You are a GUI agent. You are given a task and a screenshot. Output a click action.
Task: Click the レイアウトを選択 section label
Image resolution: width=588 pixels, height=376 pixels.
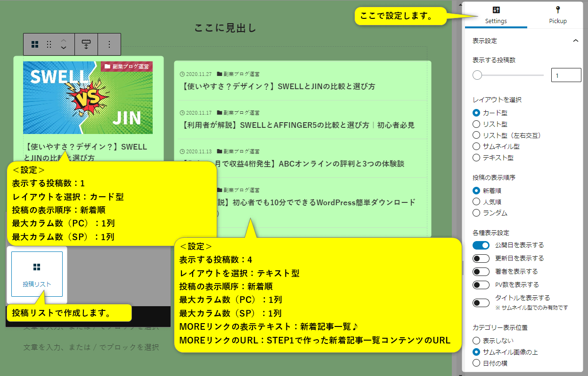click(497, 100)
